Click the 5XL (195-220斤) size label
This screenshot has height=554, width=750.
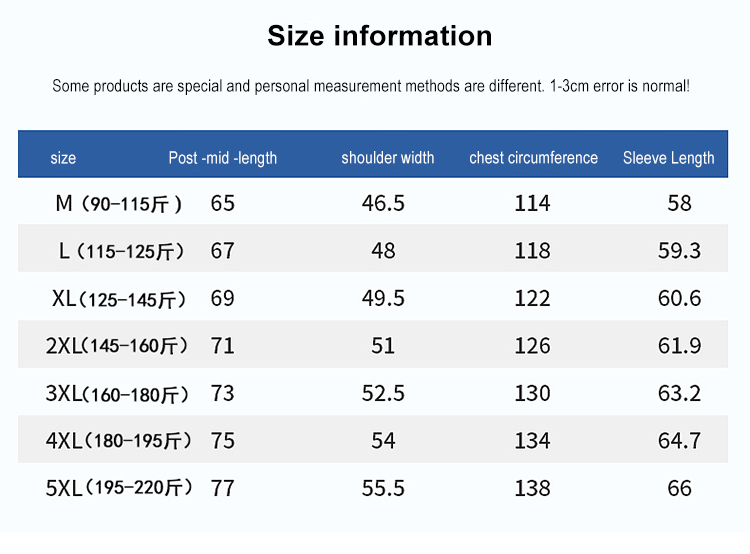click(118, 488)
